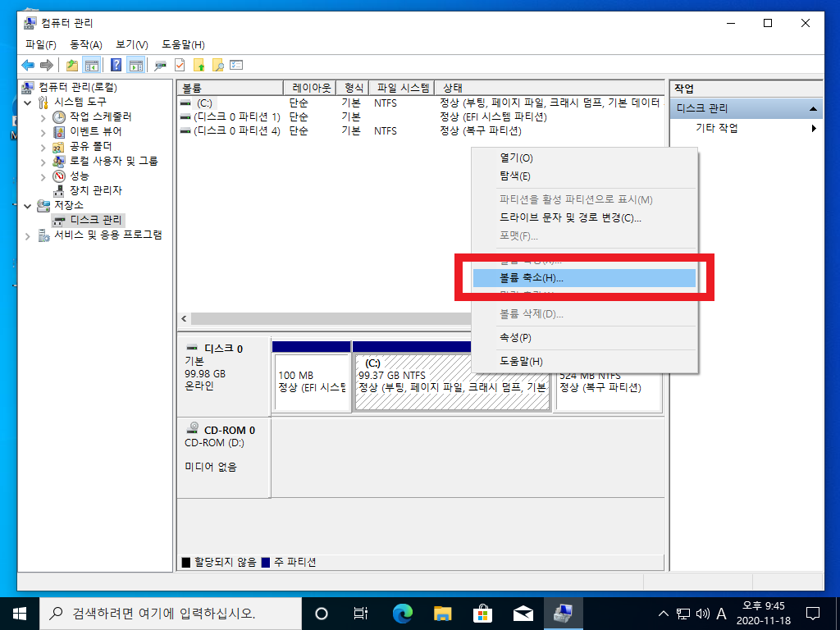The height and width of the screenshot is (630, 840).
Task: Toggle the Show/Hide Console Tree toolbar button
Action: [92, 66]
